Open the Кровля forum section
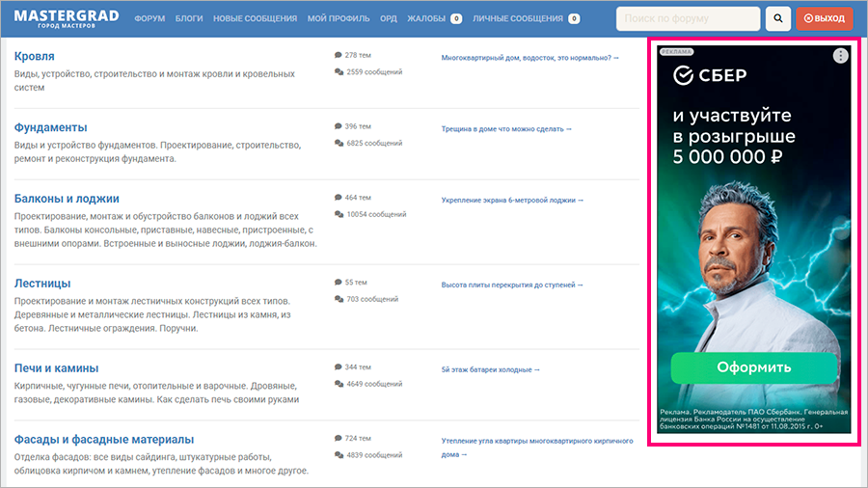 [x=35, y=56]
